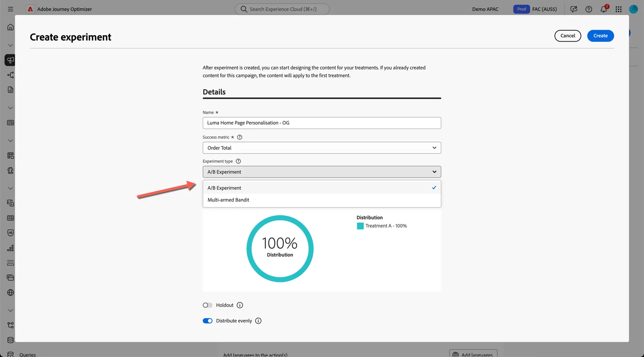Click the 'Treatment A - 100%' legend text
The image size is (644, 357).
click(386, 226)
